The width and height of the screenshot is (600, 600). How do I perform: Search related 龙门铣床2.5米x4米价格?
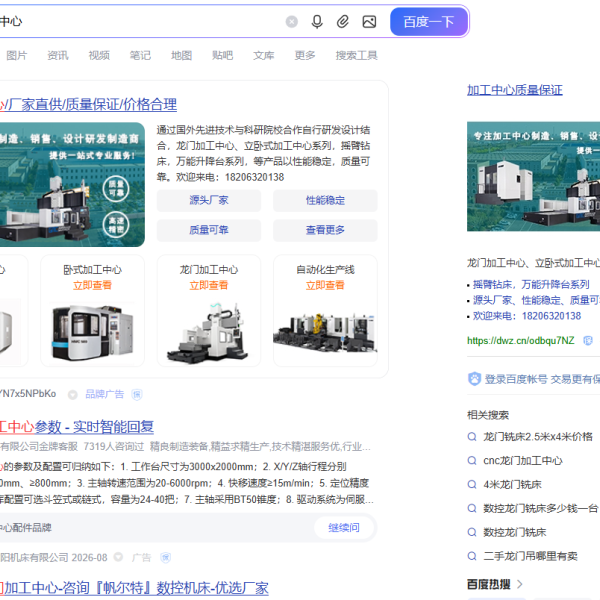click(538, 437)
